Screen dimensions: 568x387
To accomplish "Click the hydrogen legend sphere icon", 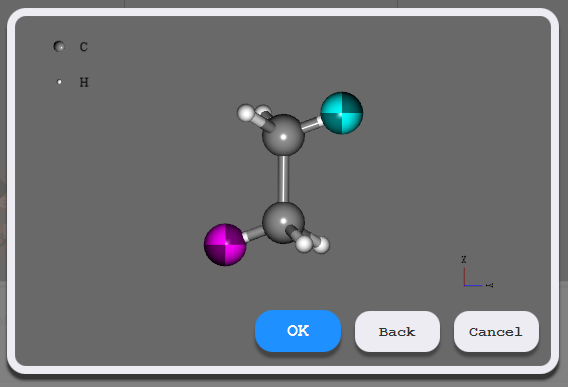I will pos(59,82).
